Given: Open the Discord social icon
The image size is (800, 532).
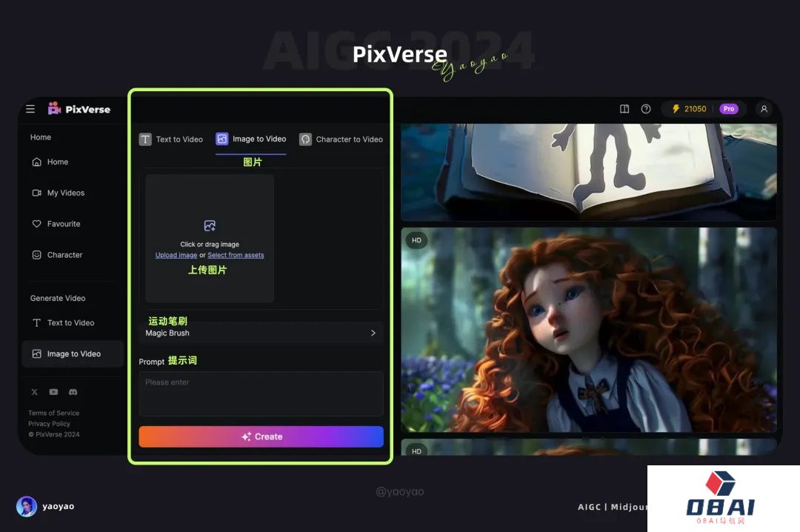Looking at the screenshot, I should 73,392.
